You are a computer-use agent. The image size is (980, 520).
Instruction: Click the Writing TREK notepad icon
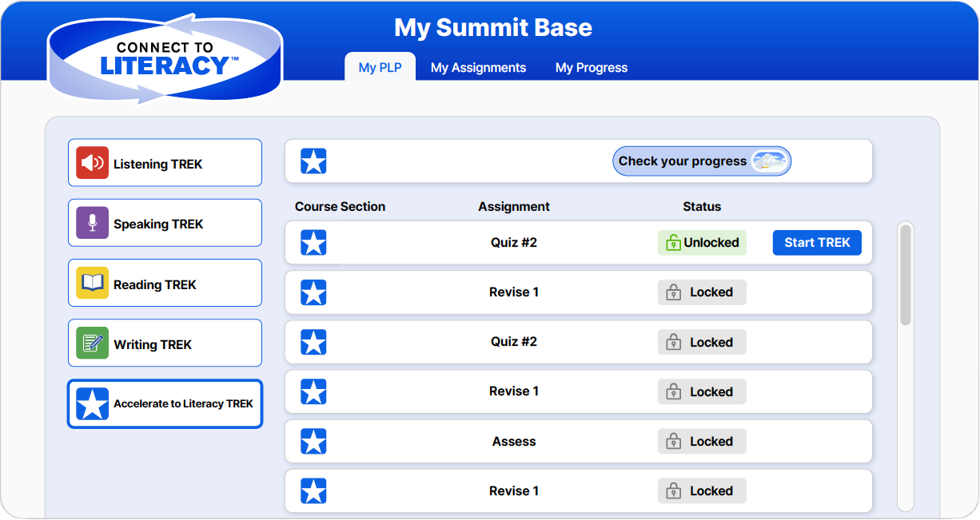[x=92, y=343]
